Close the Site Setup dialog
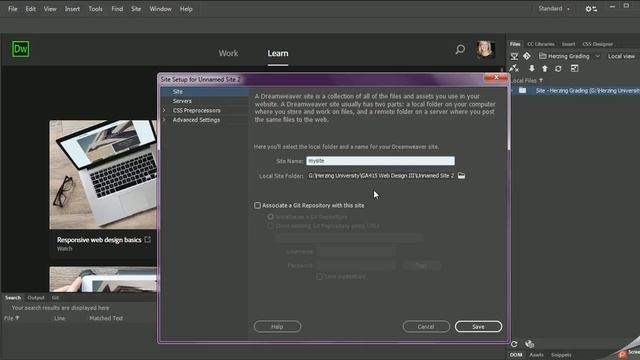This screenshot has width=640, height=360. click(x=496, y=78)
